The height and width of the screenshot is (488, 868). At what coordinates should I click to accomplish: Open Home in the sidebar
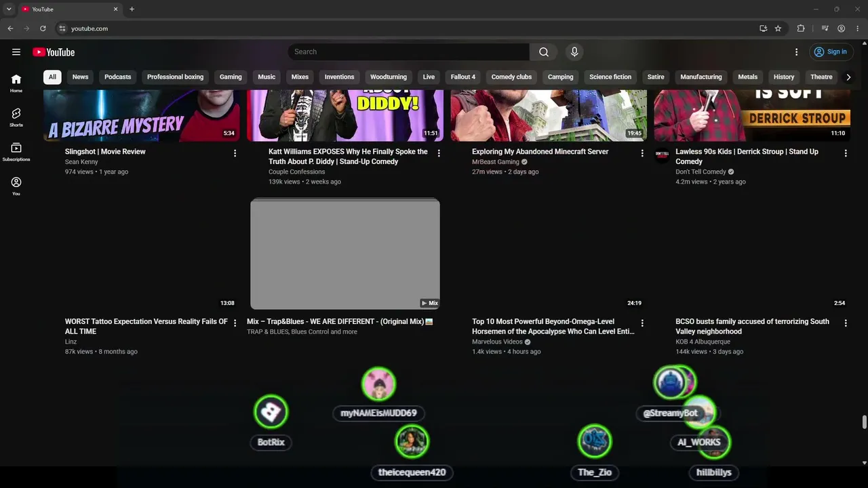pyautogui.click(x=16, y=83)
